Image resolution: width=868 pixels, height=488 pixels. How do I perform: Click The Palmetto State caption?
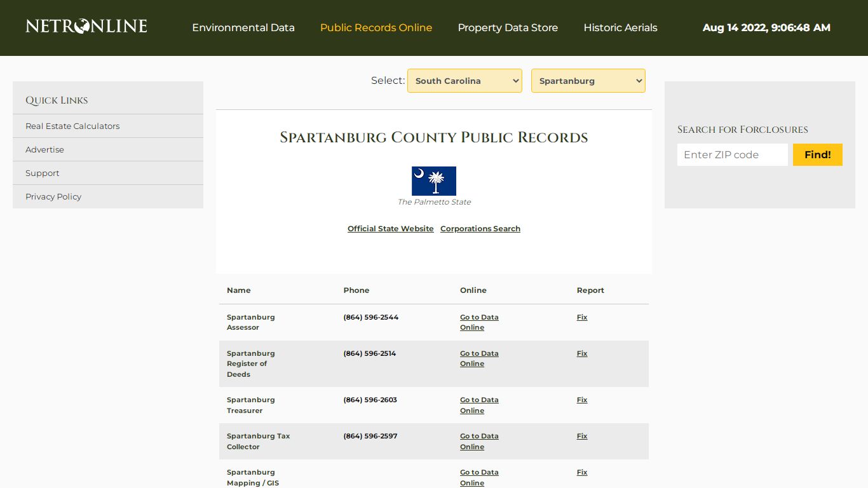click(x=434, y=202)
